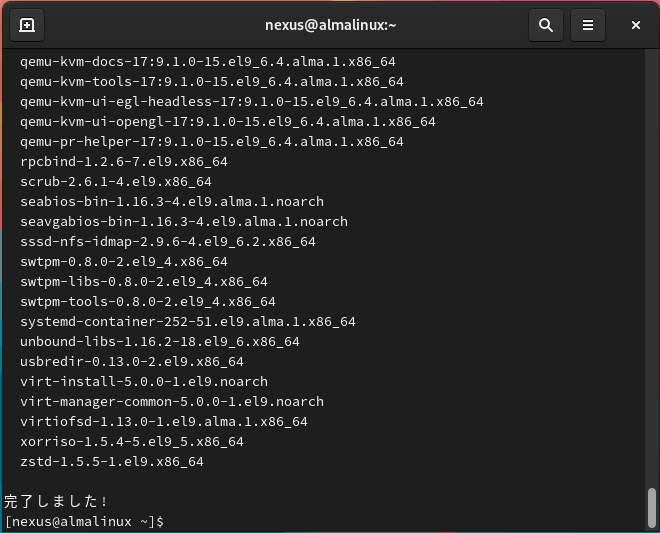Screen dimensions: 660x533
Task: Click the search magnifier icon
Action: click(545, 25)
